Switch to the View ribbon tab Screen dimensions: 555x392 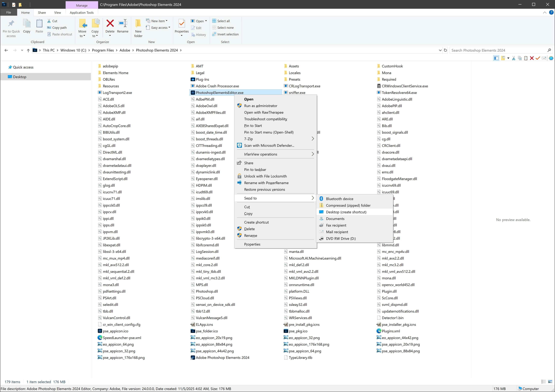[57, 12]
